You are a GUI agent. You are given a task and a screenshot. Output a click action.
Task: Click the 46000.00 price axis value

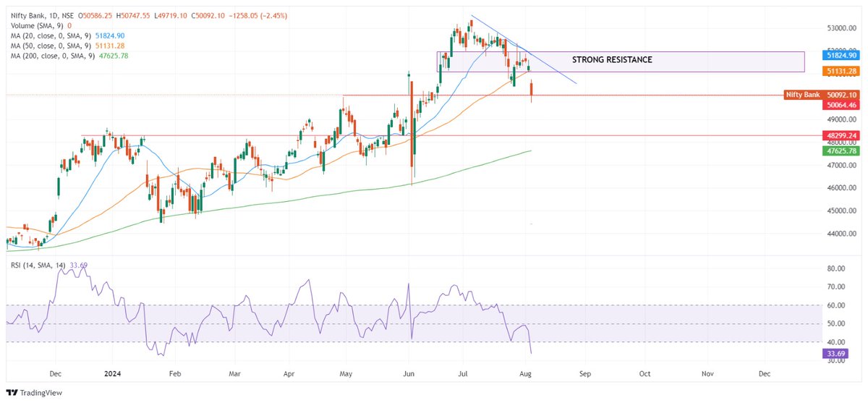[842, 188]
